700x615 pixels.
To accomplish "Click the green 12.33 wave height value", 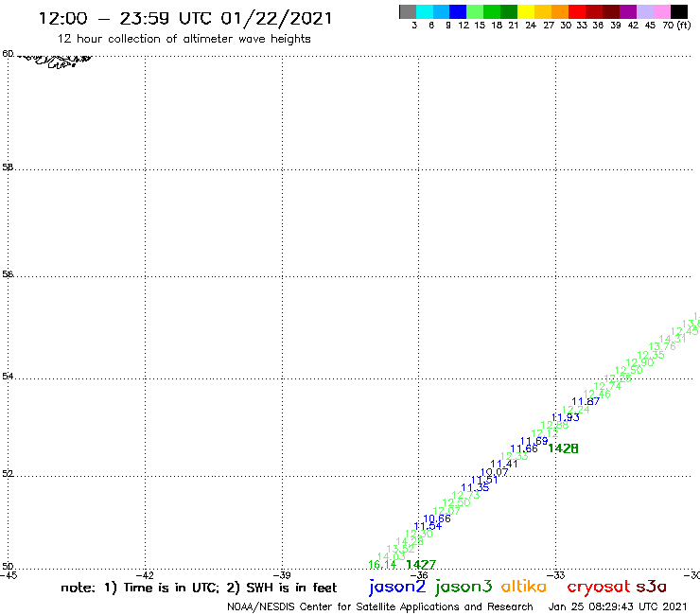I will [x=515, y=456].
